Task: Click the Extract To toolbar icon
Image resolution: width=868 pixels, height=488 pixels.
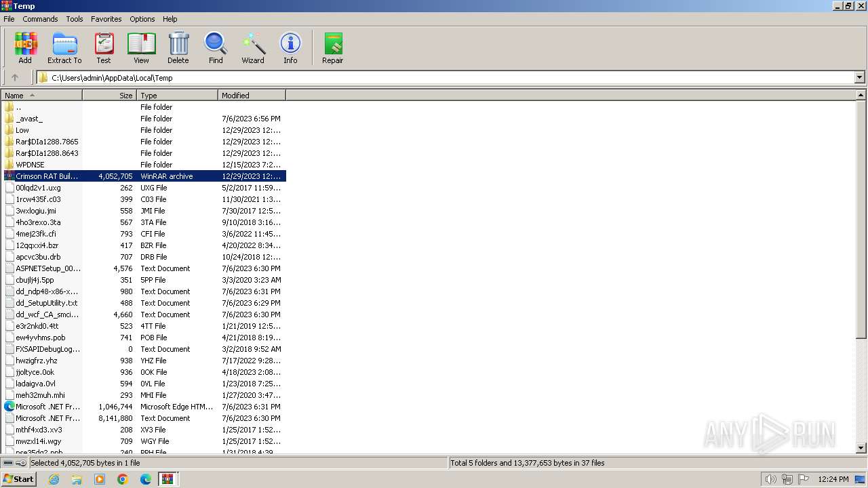Action: pyautogui.click(x=64, y=48)
